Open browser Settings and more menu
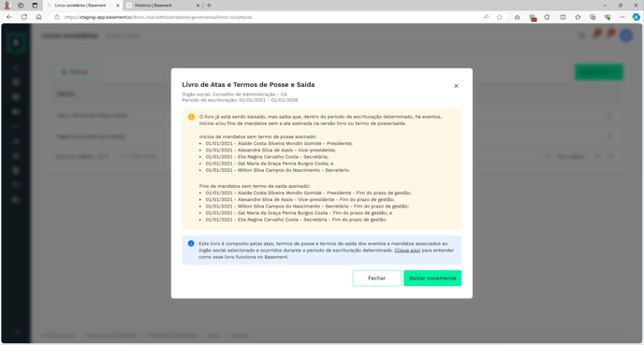 622,17
